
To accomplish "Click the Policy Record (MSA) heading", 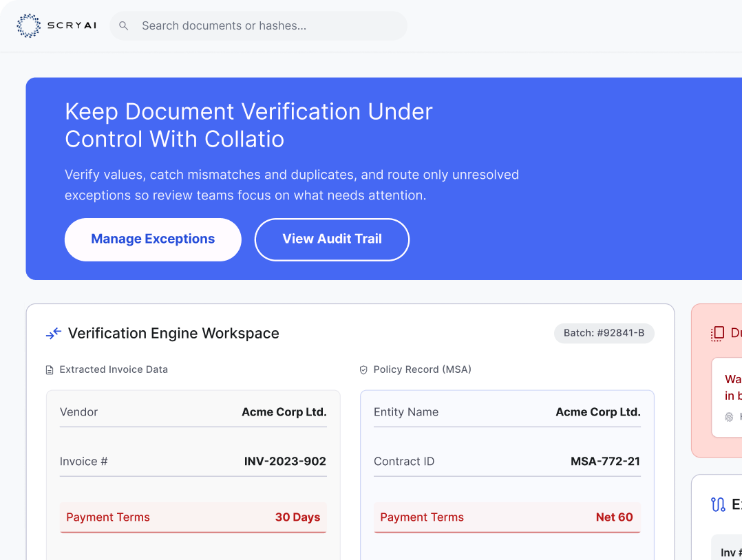I will 422,369.
